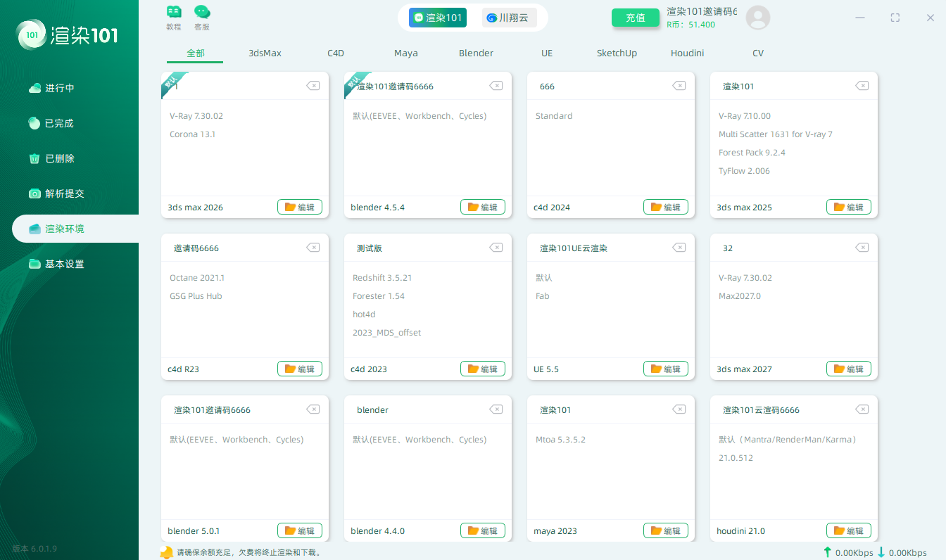Go to 已完成 completed tasks
Screen dimensions: 946x560
[x=75, y=123]
